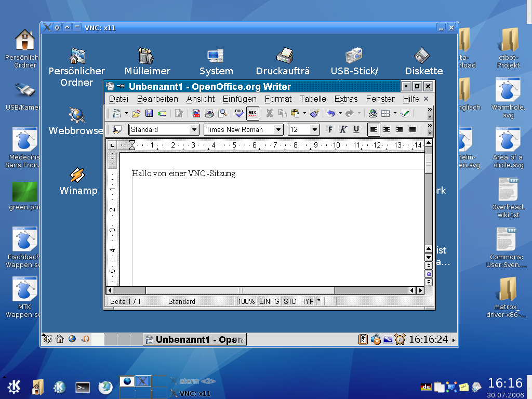Open the font size 12 dropdown

(x=315, y=129)
